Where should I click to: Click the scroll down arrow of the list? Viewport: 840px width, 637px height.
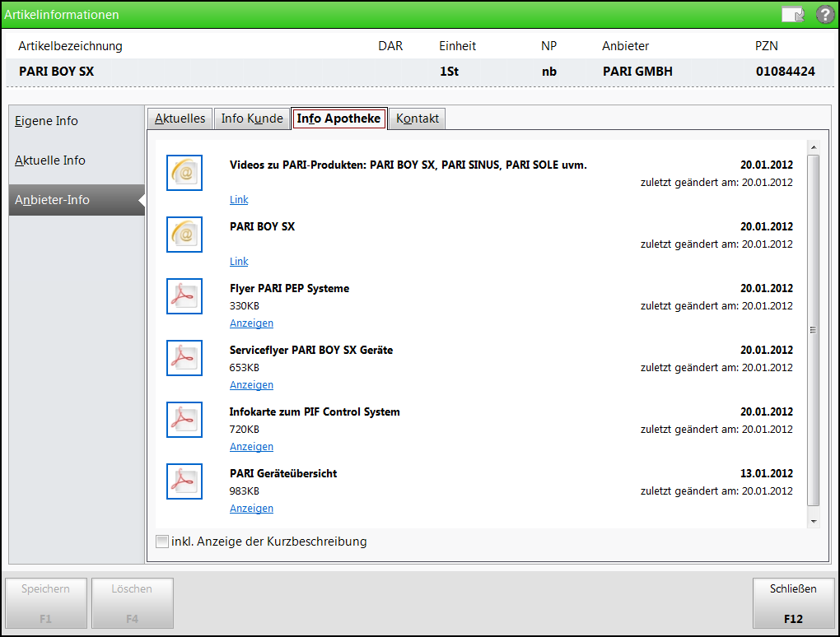coord(814,522)
